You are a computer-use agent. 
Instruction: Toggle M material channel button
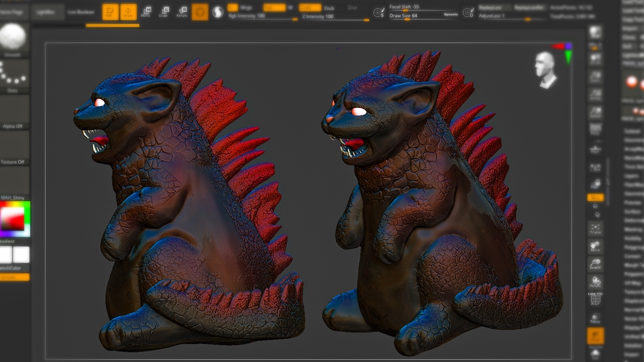(290, 7)
